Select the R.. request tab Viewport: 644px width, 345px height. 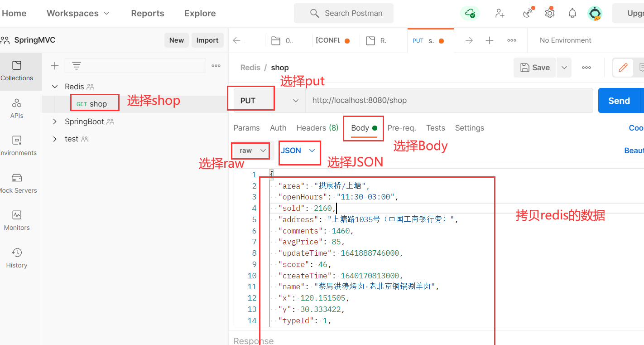[x=376, y=40]
